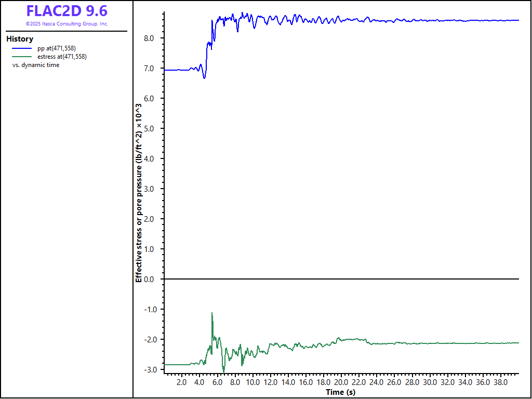The height and width of the screenshot is (399, 532).
Task: Click the blue line swatch in legend
Action: 21,48
